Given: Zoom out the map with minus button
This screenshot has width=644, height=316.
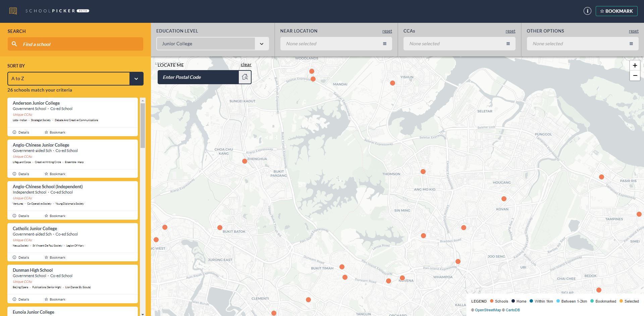Looking at the screenshot, I should coord(635,75).
